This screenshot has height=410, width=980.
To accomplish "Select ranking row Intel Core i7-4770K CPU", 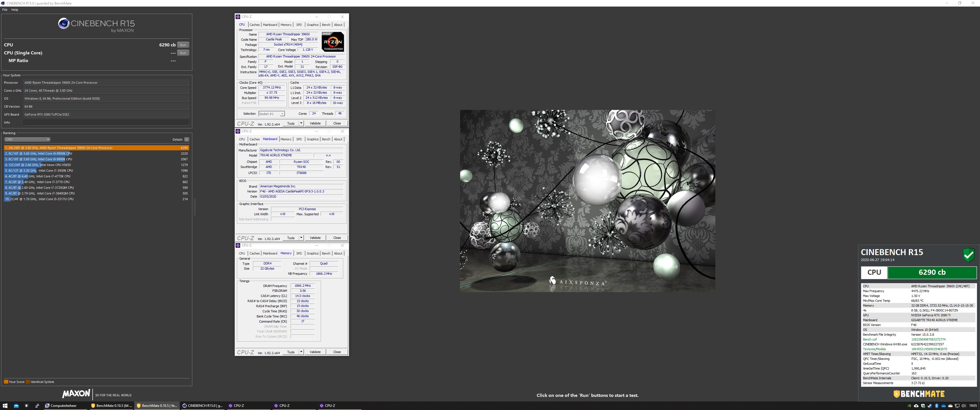I will pos(96,176).
